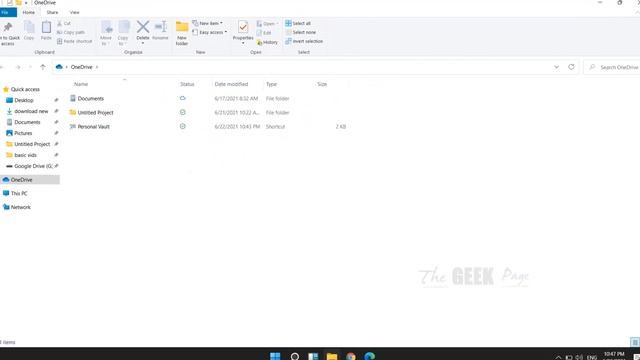The image size is (640, 360).
Task: Click the Forward navigation arrow
Action: tap(18, 67)
